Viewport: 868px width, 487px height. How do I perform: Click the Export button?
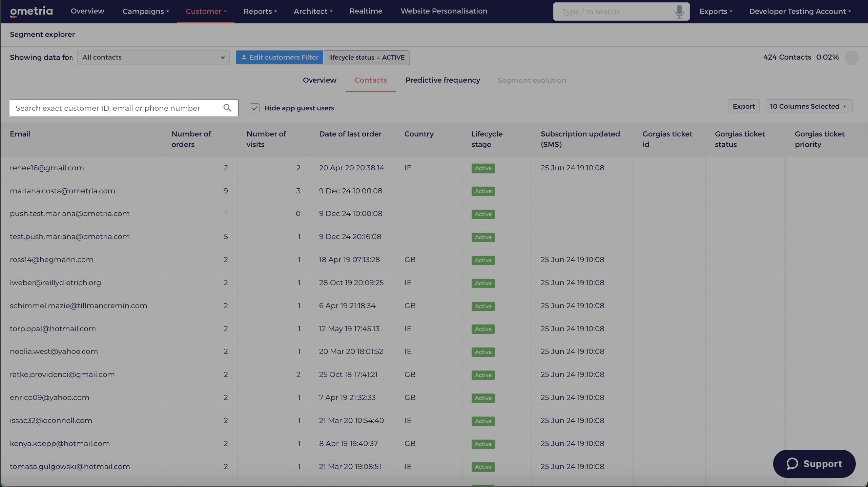point(744,106)
